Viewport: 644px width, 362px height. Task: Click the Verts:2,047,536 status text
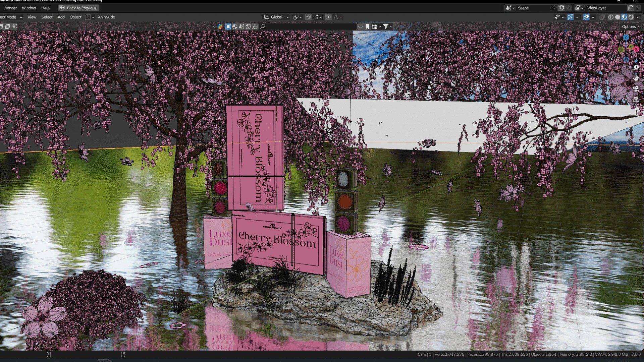pos(449,354)
